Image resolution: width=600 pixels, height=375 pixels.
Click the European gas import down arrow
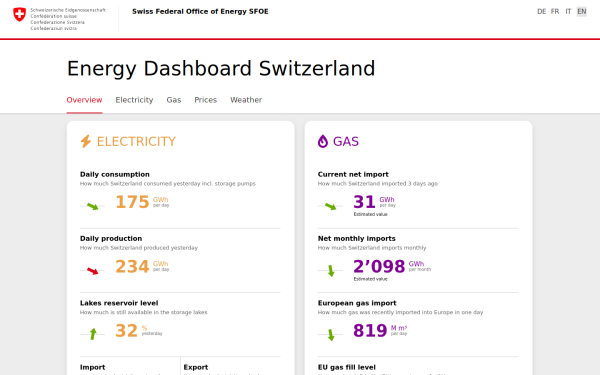pyautogui.click(x=331, y=334)
